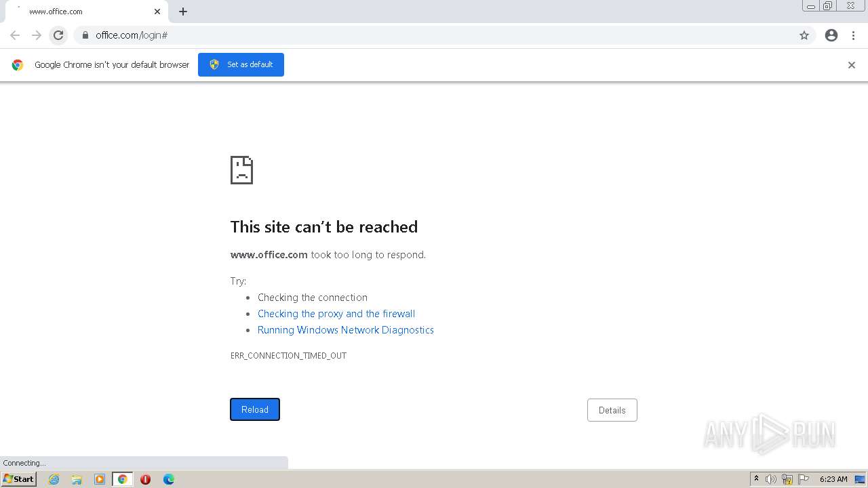
Task: Click the Action Center flag icon
Action: (804, 479)
